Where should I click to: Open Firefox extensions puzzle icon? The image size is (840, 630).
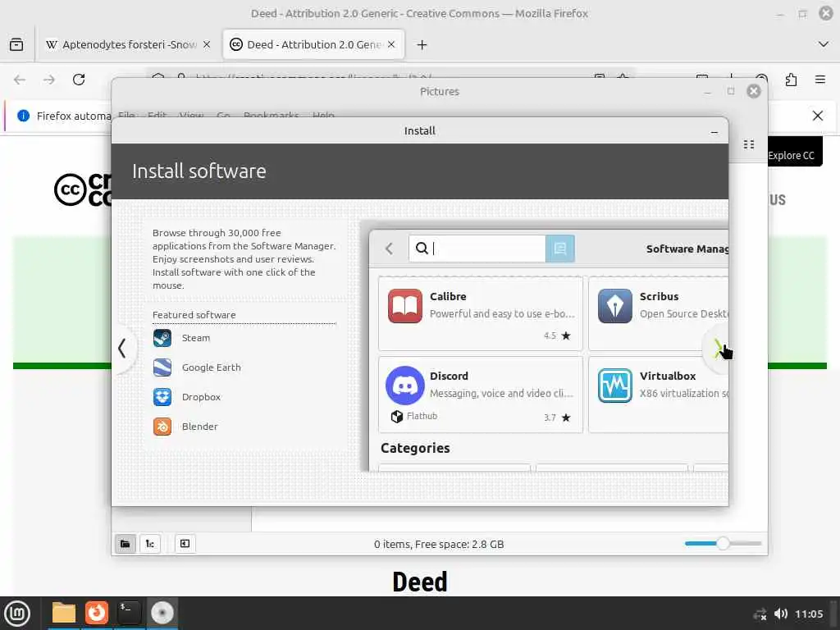(x=792, y=80)
